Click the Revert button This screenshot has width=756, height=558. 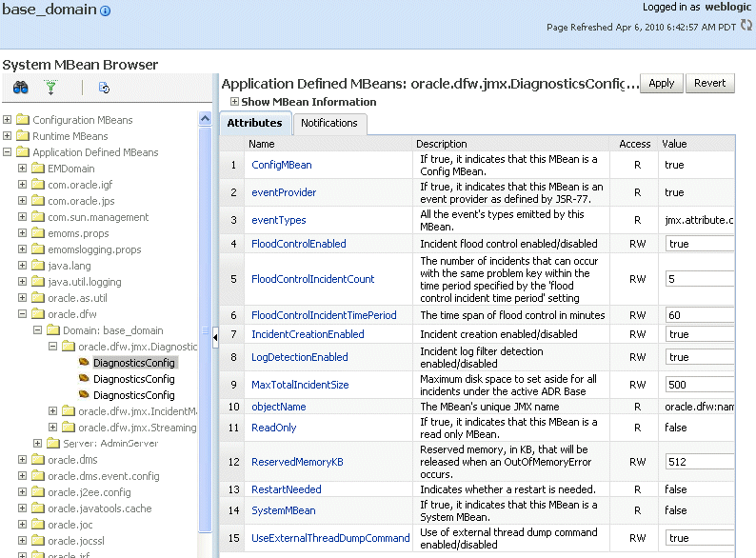(709, 83)
